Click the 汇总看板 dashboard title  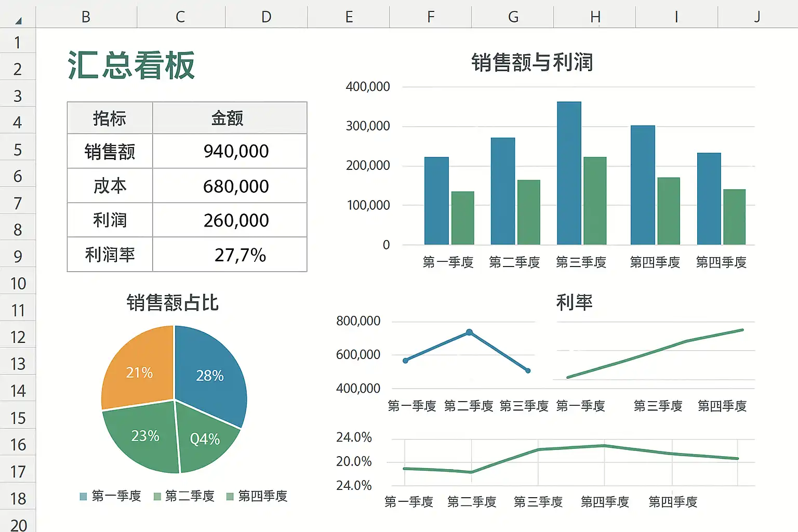[x=131, y=65]
